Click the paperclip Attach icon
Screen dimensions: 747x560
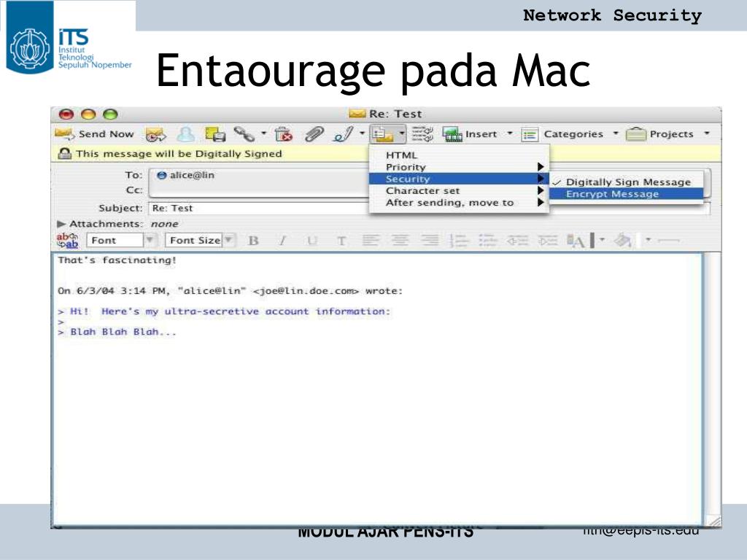click(x=314, y=135)
